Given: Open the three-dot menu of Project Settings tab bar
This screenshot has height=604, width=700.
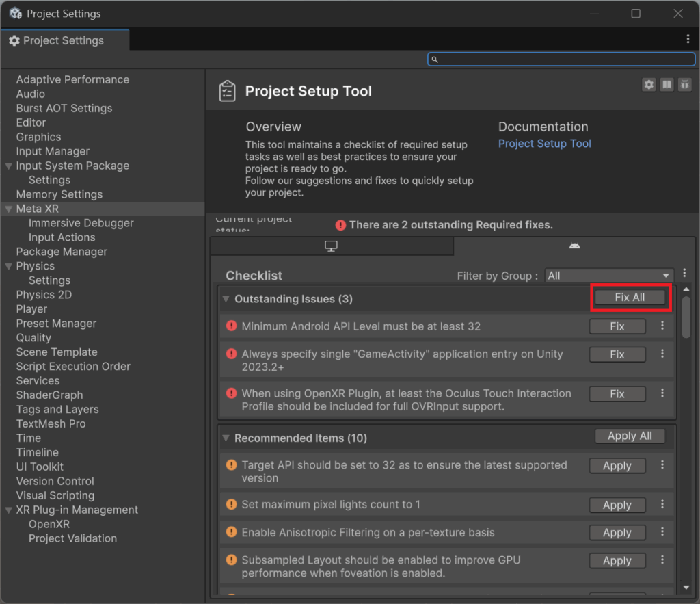Looking at the screenshot, I should [688, 39].
